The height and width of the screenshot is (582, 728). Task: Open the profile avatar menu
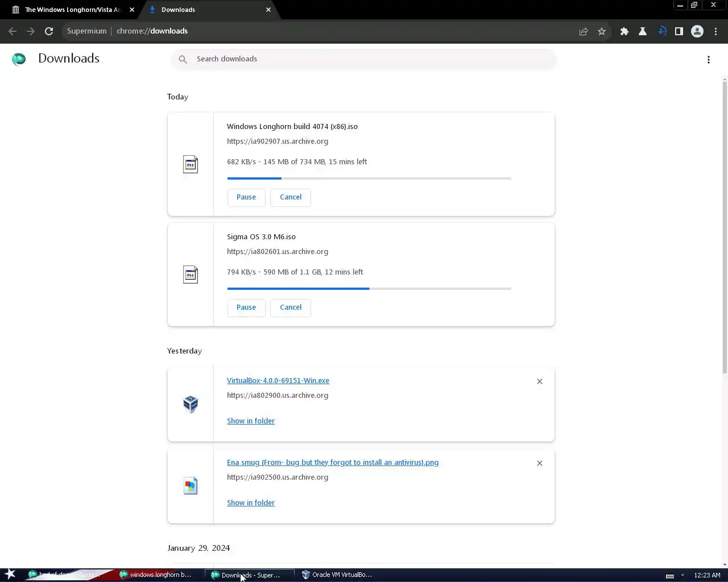pos(697,31)
